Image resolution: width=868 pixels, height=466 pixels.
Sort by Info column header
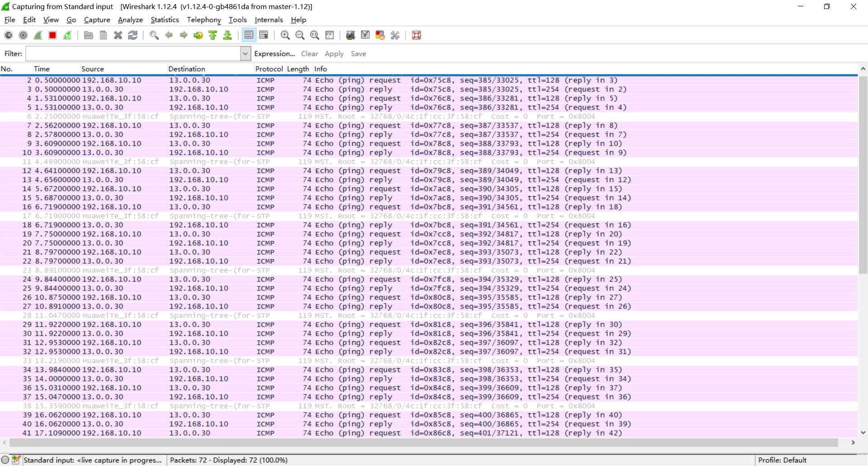point(585,69)
